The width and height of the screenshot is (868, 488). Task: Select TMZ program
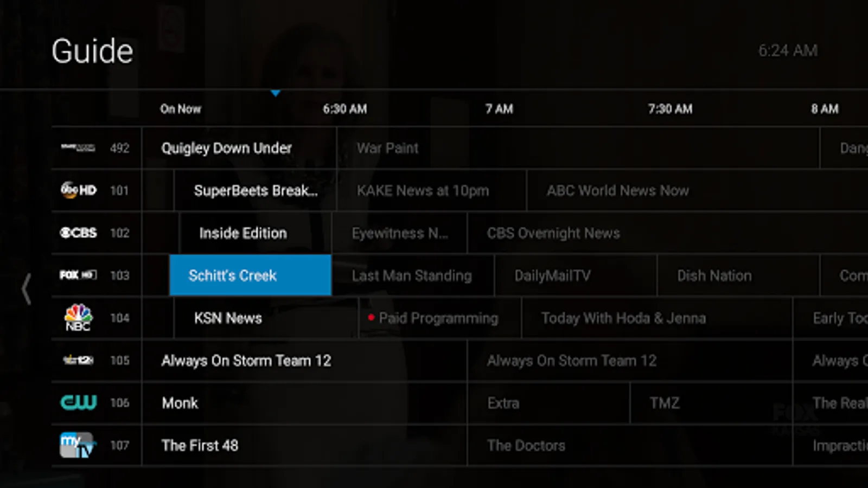tap(711, 403)
